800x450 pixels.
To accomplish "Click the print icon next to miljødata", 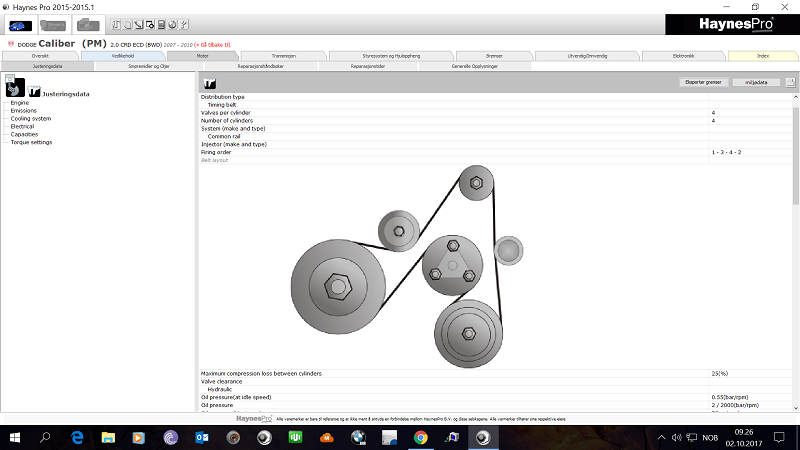I will [790, 82].
